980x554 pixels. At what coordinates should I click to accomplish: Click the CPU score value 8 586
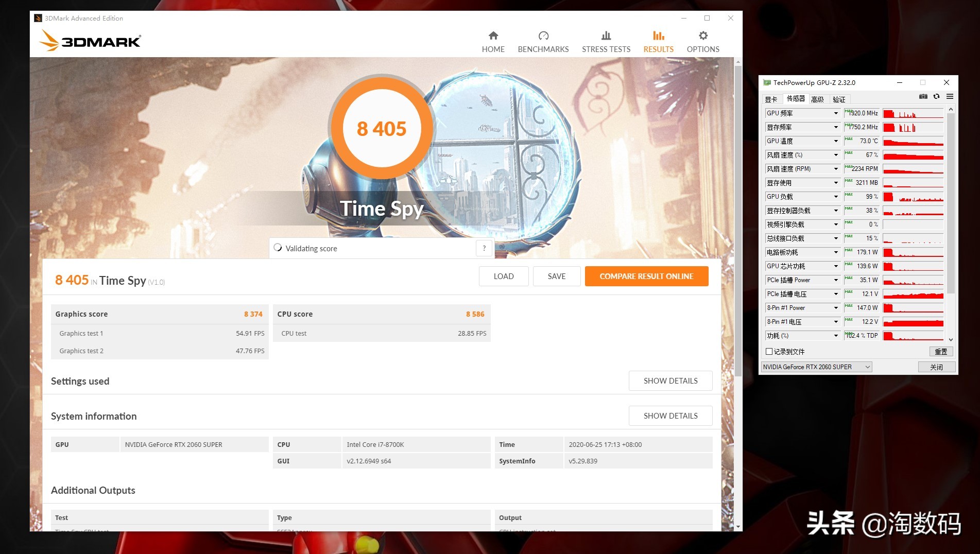pyautogui.click(x=475, y=314)
